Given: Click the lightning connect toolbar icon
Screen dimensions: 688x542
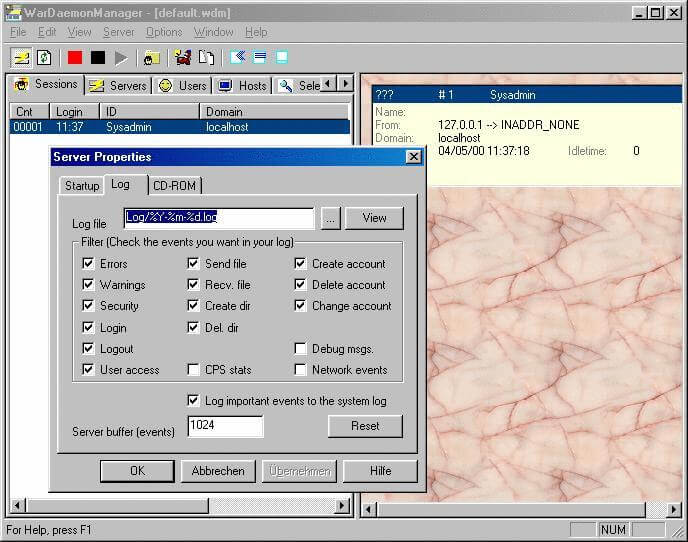Looking at the screenshot, I should [x=21, y=57].
